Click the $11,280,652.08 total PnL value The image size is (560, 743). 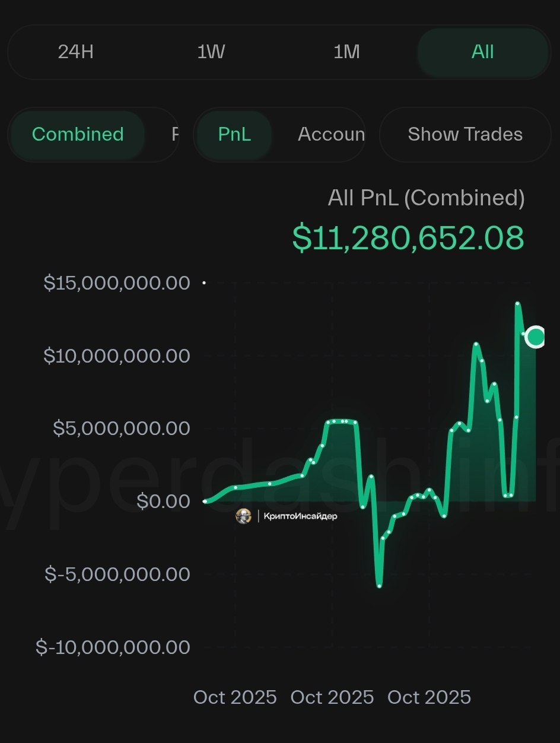408,238
